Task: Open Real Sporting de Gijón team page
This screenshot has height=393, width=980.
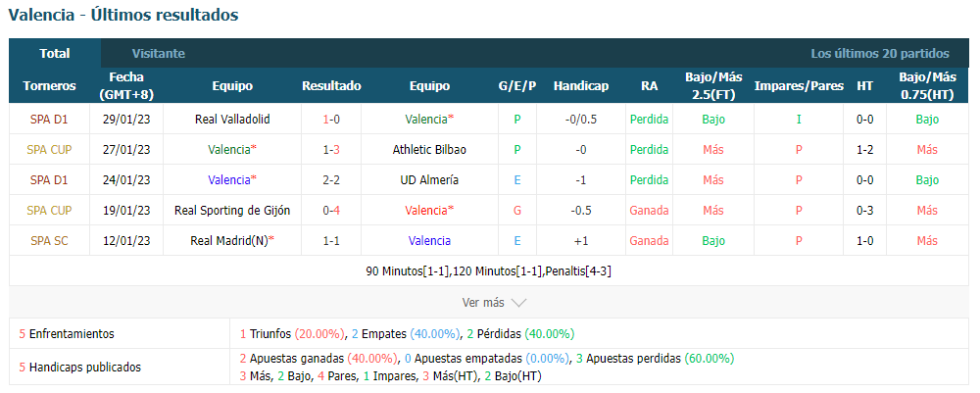Action: point(232,211)
